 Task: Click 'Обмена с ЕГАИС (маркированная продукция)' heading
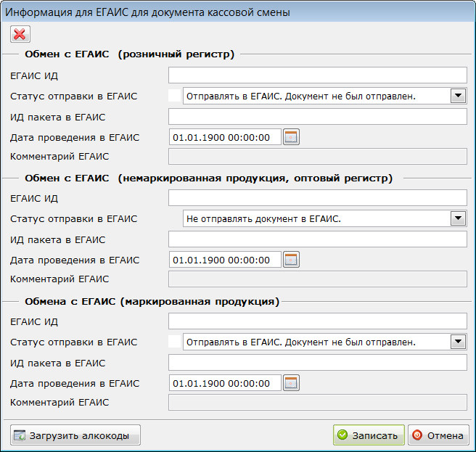tap(152, 301)
